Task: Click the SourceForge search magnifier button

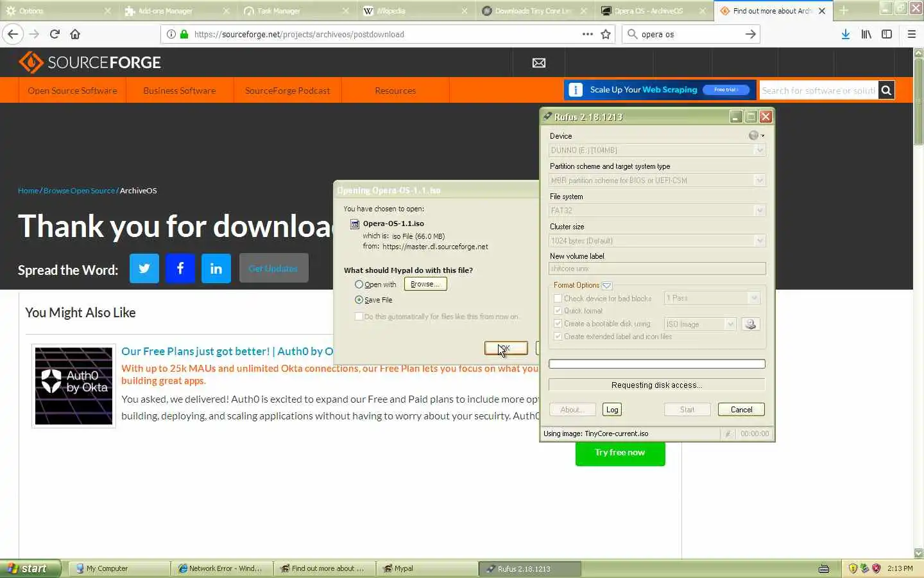Action: coord(886,91)
